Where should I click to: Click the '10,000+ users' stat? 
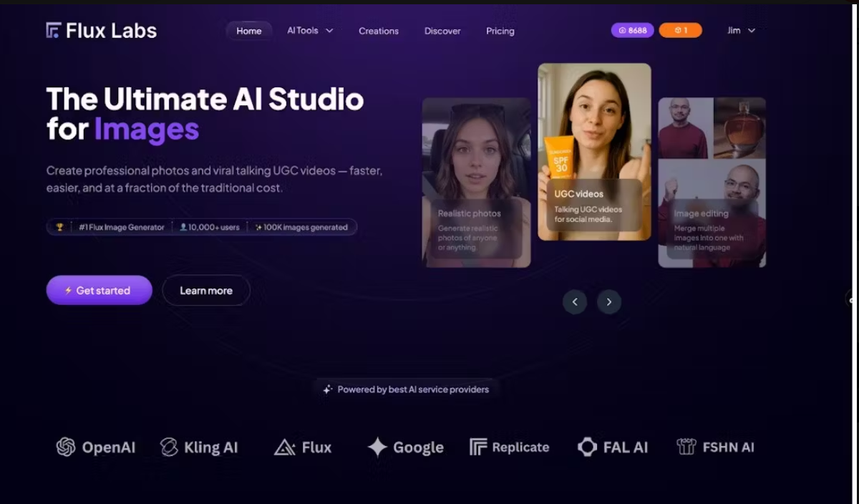(x=210, y=227)
